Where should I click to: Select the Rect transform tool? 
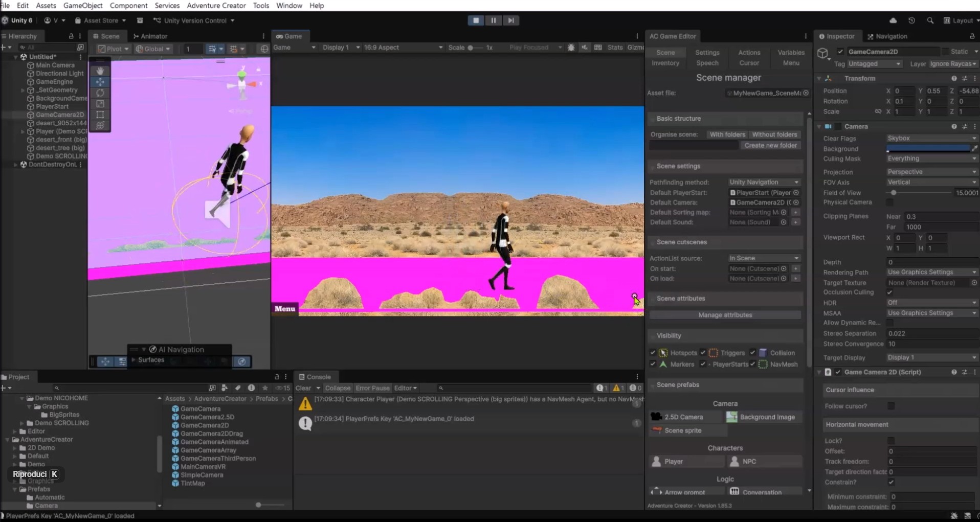coord(100,115)
